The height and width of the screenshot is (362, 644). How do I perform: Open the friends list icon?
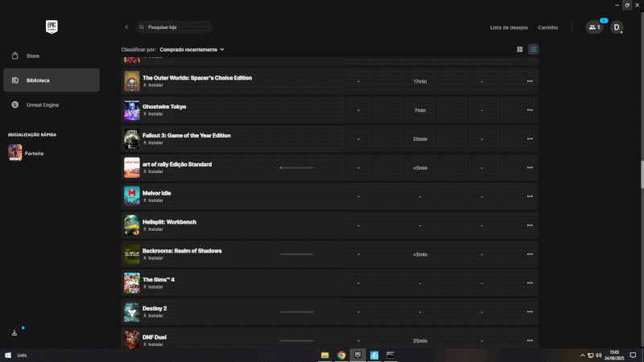click(594, 27)
